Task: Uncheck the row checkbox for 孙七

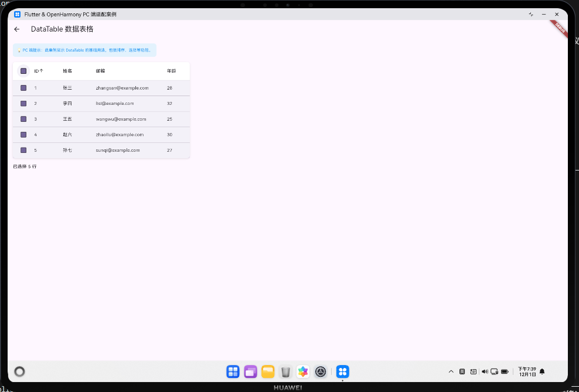Action: pos(23,150)
